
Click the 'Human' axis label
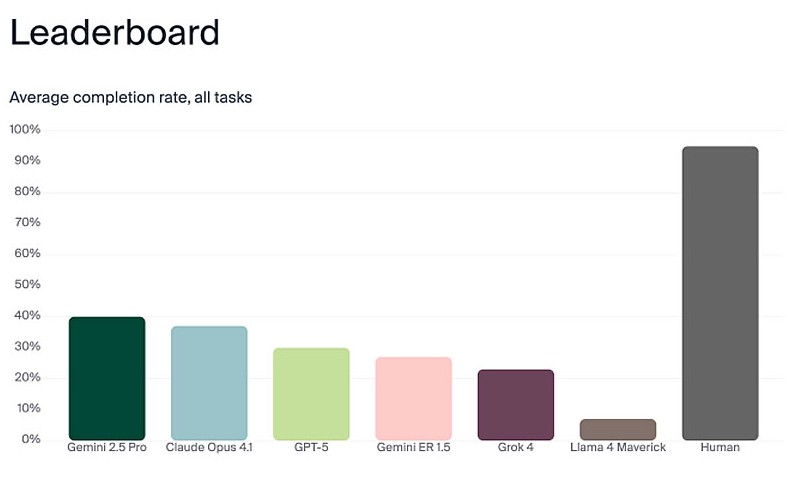tap(720, 447)
